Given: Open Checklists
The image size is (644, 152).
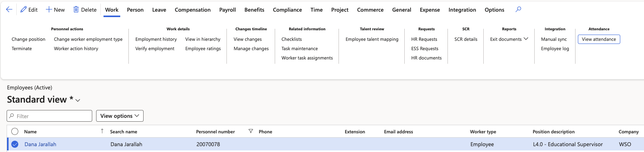Looking at the screenshot, I should point(291,39).
